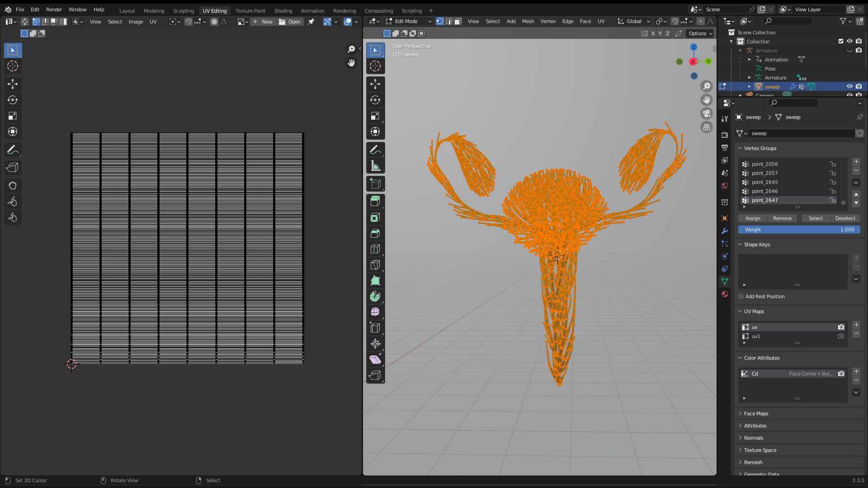This screenshot has width=868, height=488.
Task: Select the Knife tool
Action: (x=375, y=265)
